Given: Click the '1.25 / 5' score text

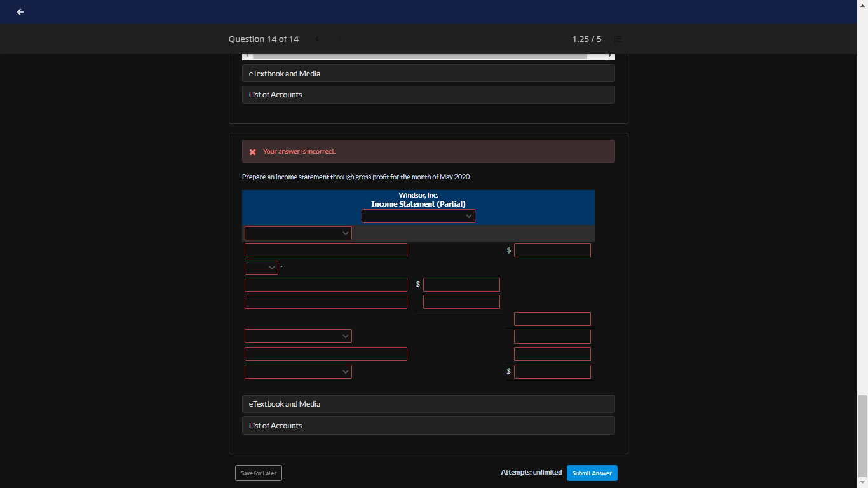Looking at the screenshot, I should 587,39.
